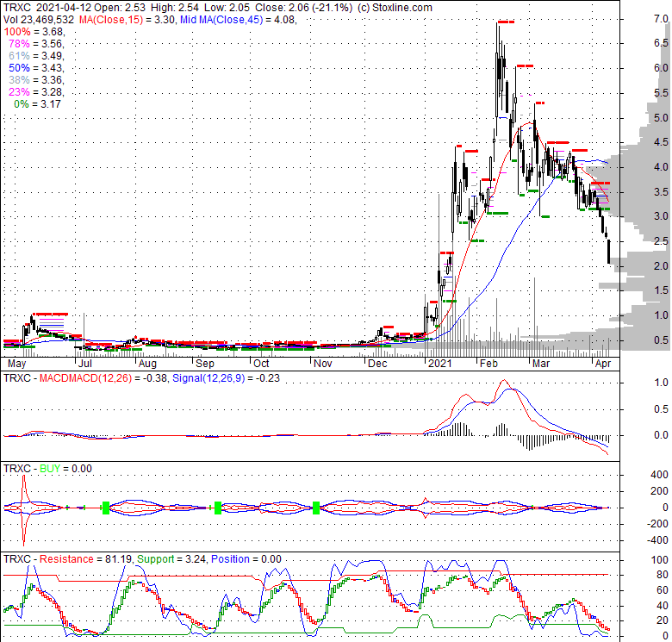Select the '0% = 3.17' Fibonacci level

[x=37, y=104]
